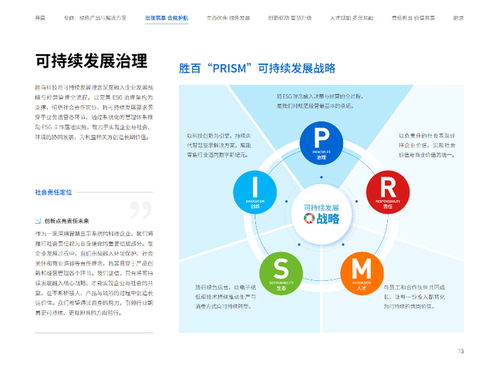Click the blue P governance circle

[321, 143]
